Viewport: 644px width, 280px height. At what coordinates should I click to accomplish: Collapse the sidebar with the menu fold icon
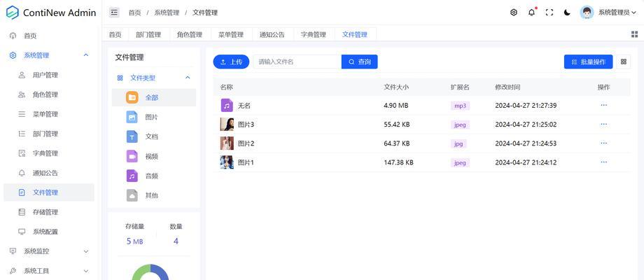114,13
